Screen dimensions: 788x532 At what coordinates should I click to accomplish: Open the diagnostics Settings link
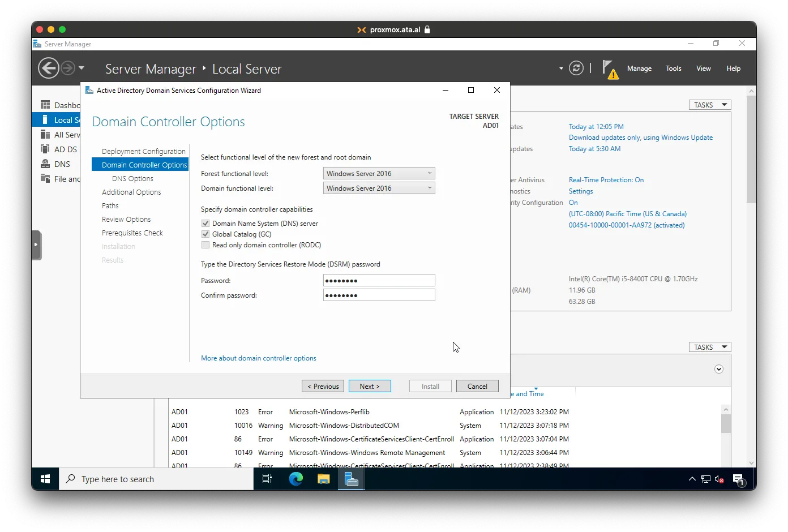point(581,191)
